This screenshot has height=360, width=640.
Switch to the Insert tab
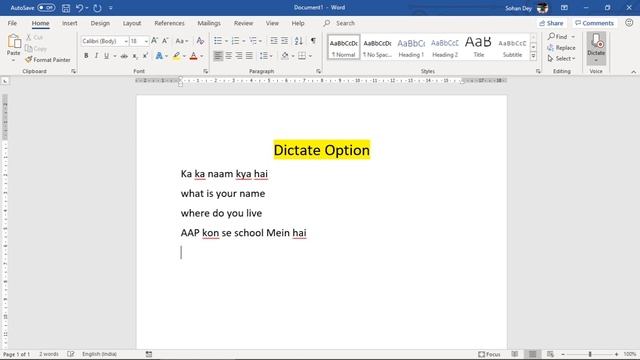pyautogui.click(x=69, y=23)
